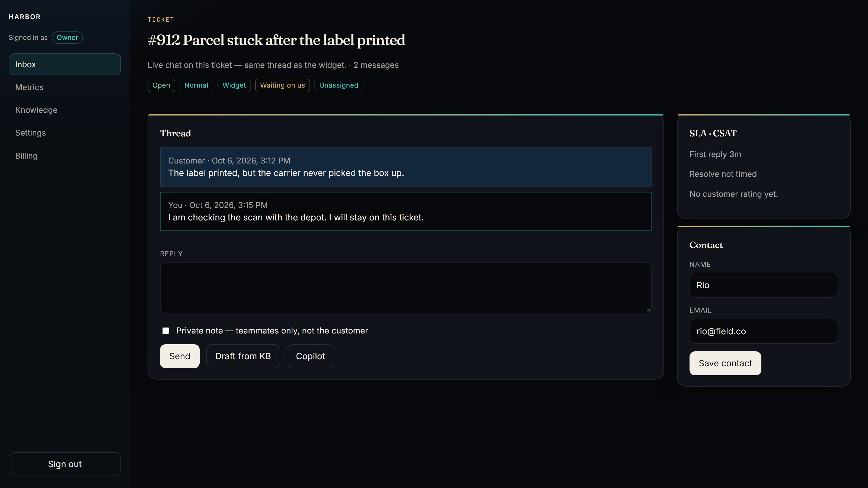Click Save contact button
The height and width of the screenshot is (488, 868).
point(725,363)
